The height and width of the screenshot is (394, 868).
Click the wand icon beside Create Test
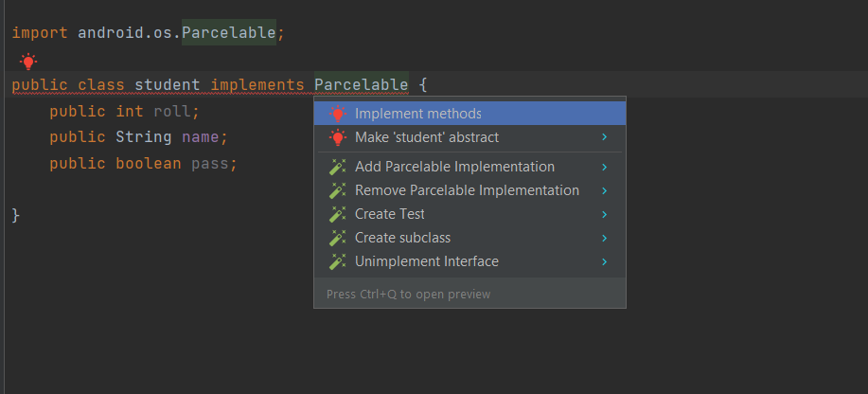click(x=338, y=214)
